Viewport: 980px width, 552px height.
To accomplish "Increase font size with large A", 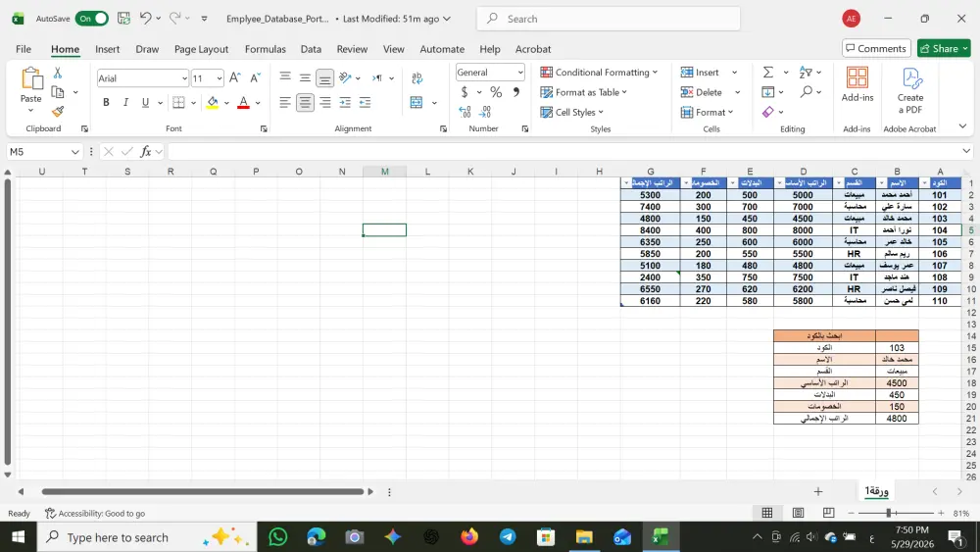I will (x=234, y=78).
